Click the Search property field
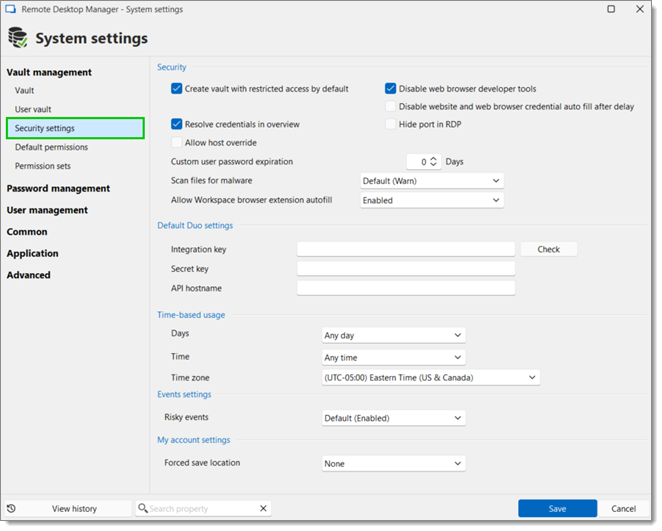Image resolution: width=662 pixels, height=531 pixels. (x=203, y=508)
